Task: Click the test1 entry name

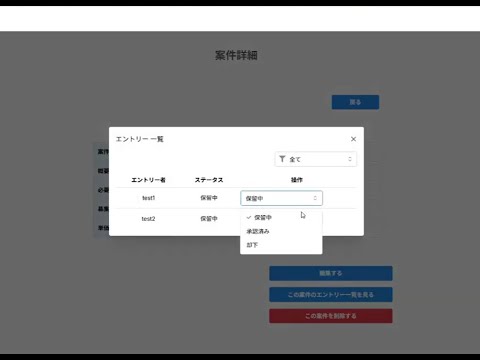Action: tap(148, 198)
